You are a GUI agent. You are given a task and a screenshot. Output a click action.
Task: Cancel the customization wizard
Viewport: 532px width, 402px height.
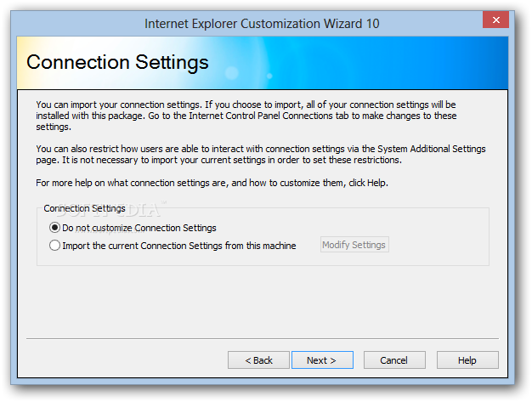394,360
